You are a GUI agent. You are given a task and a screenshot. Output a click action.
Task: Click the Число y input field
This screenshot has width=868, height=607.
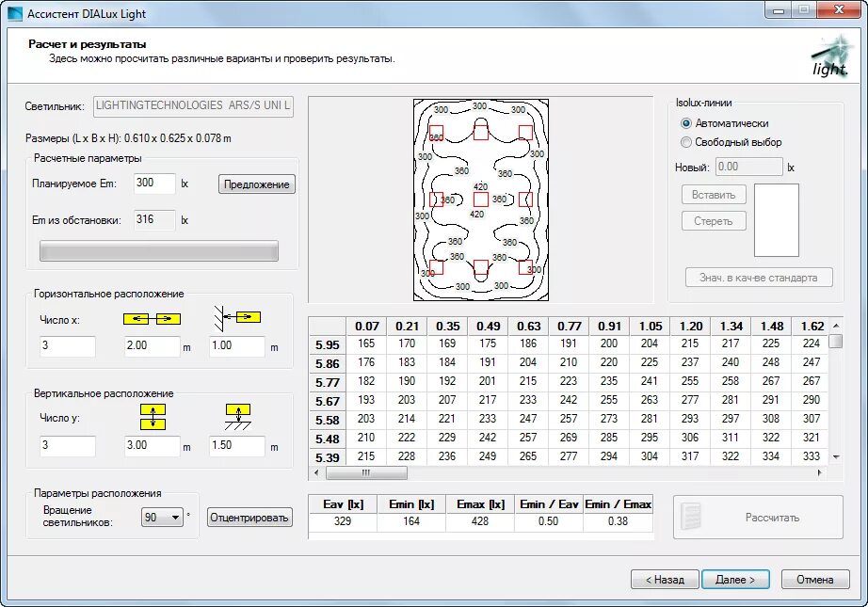pyautogui.click(x=68, y=445)
